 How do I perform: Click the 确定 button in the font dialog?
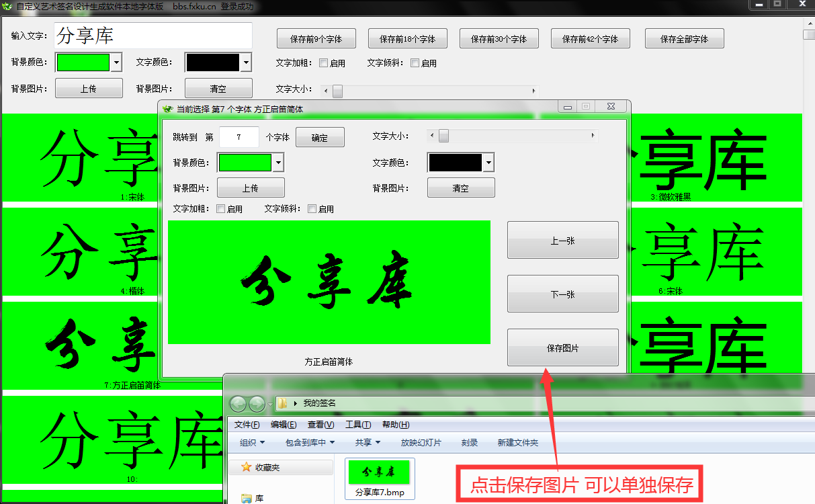(320, 138)
